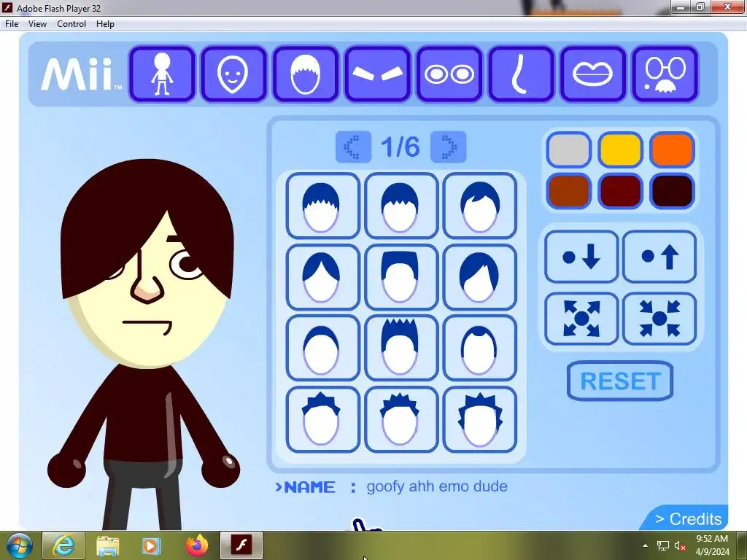The image size is (747, 560).
Task: Open the Windows Start menu
Action: pyautogui.click(x=18, y=545)
